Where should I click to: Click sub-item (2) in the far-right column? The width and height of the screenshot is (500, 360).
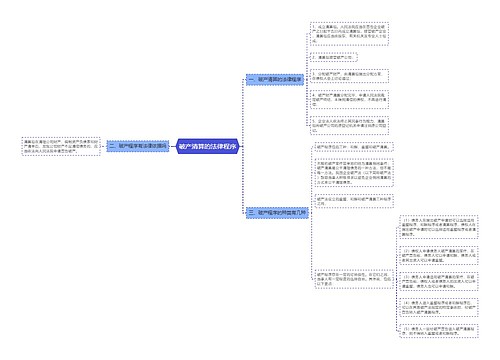439,255
